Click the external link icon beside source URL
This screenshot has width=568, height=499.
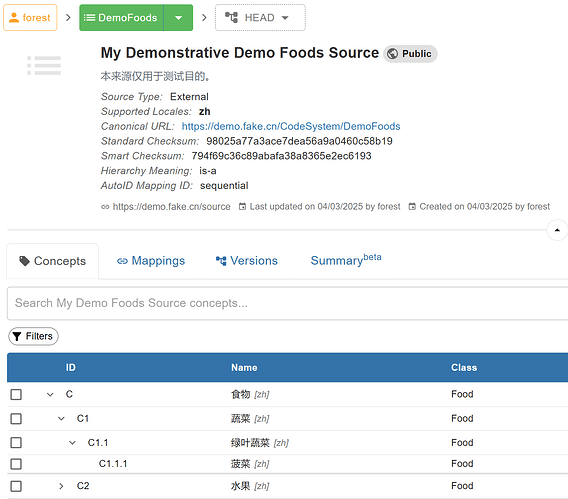[x=105, y=207]
